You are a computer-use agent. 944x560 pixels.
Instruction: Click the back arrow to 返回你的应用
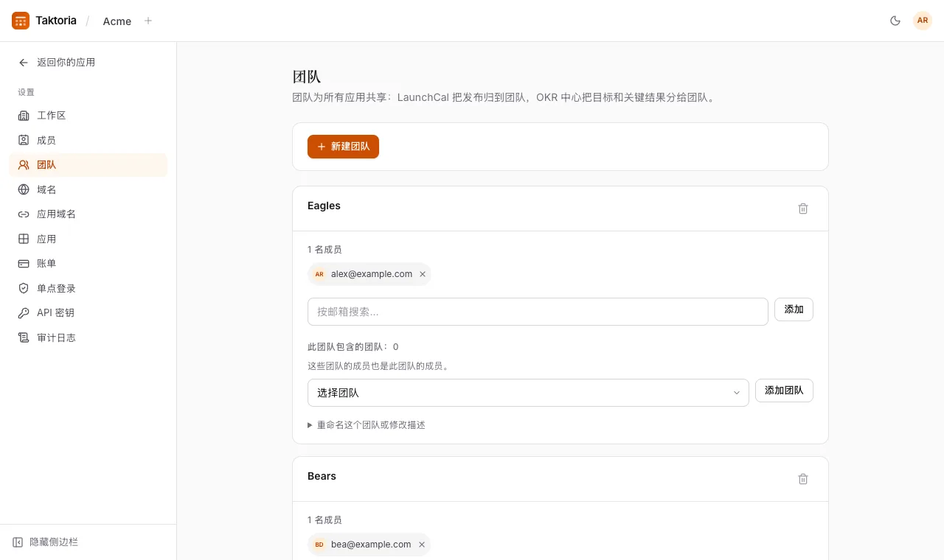coord(24,63)
